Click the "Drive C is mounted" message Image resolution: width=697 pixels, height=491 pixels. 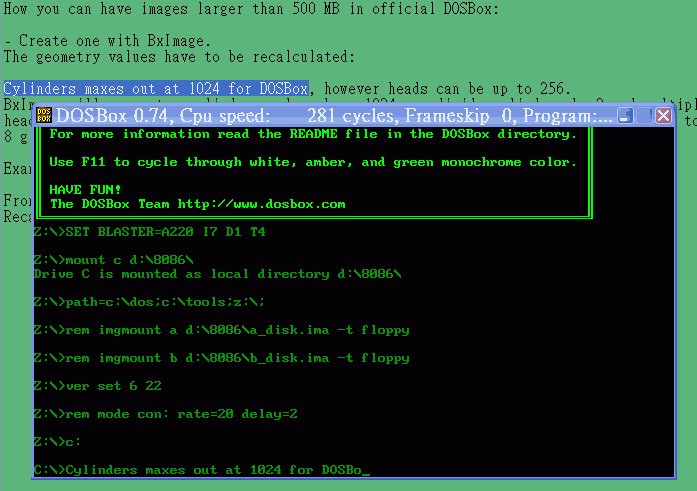click(x=218, y=274)
